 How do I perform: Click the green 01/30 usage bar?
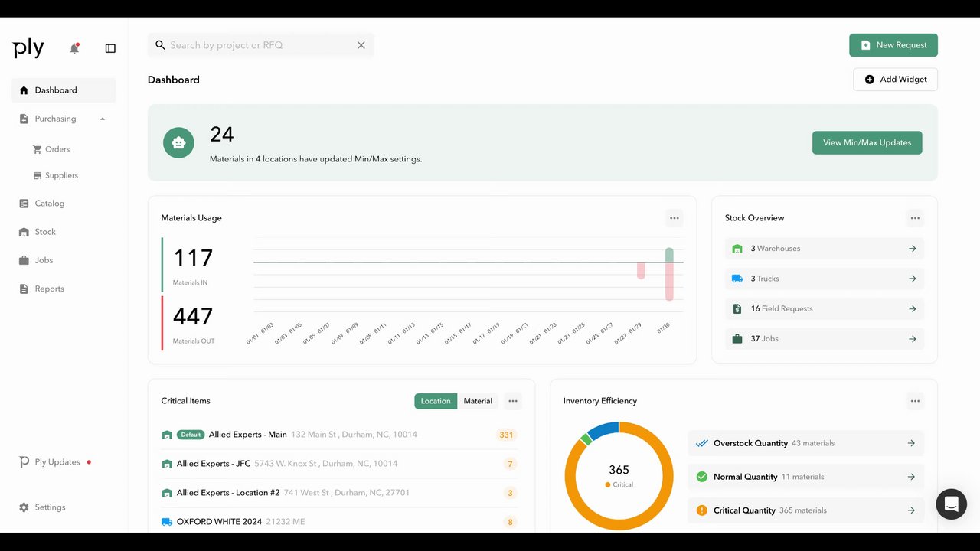pyautogui.click(x=669, y=255)
